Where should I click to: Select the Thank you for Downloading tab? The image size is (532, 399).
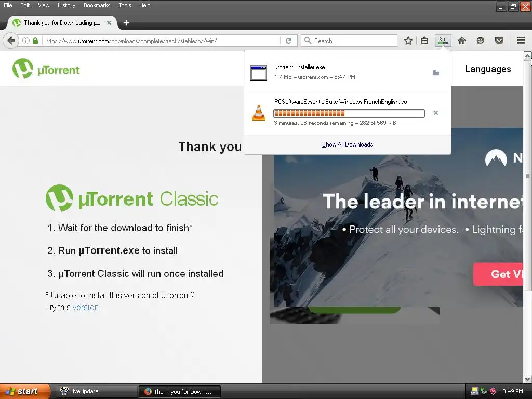click(x=62, y=23)
